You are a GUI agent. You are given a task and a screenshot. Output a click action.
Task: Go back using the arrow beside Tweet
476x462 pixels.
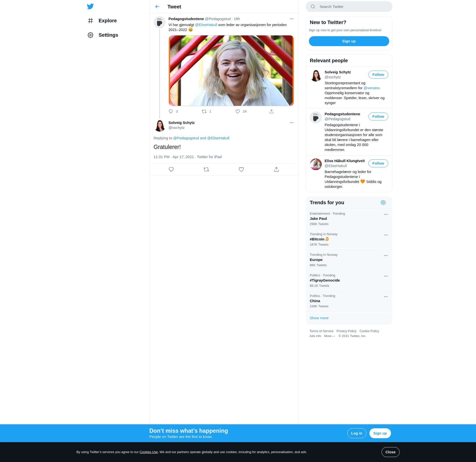(x=157, y=7)
